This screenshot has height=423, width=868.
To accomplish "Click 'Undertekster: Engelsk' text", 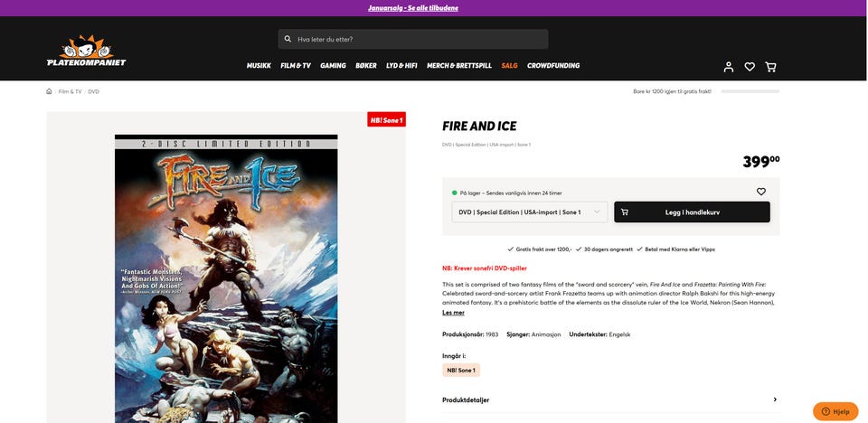I will (x=599, y=334).
